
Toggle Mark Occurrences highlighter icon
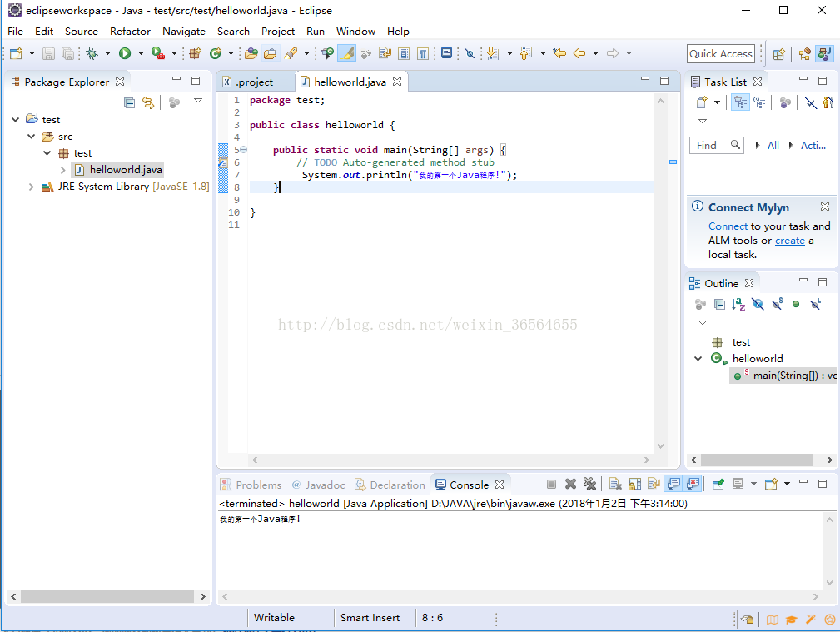click(347, 53)
